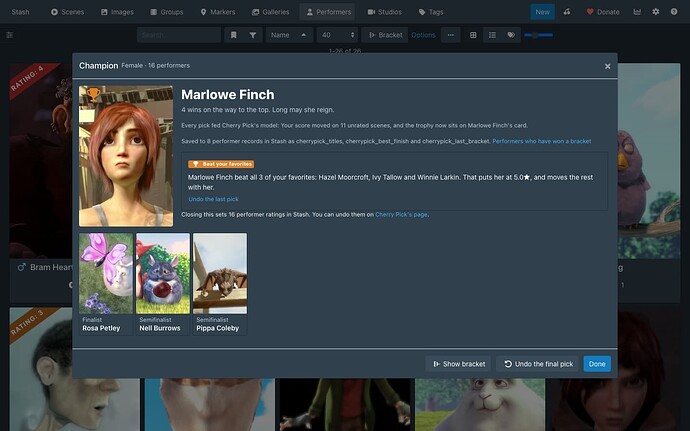690x431 pixels.
Task: Open the help question mark icon
Action: coord(674,12)
